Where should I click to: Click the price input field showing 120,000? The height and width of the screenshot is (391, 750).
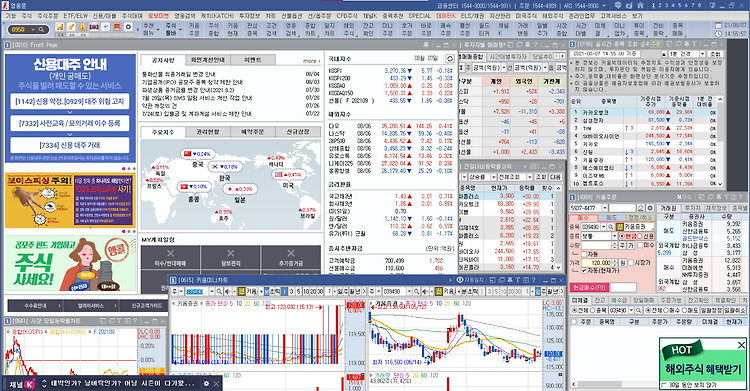pos(596,263)
